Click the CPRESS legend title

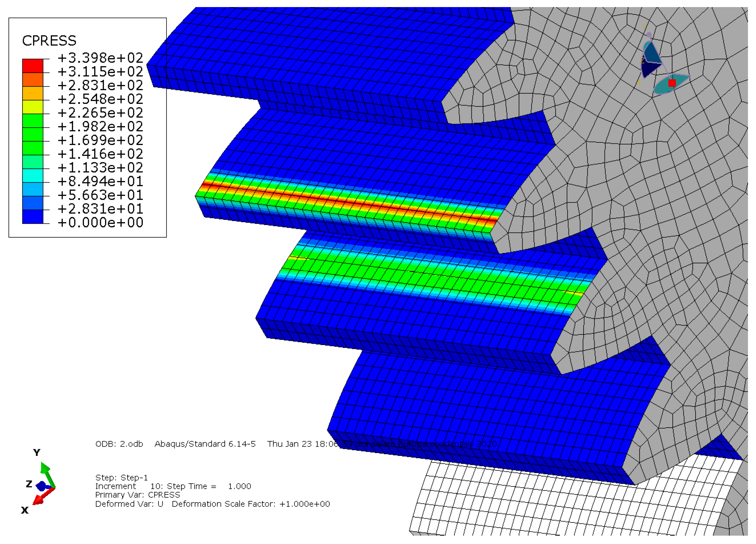(x=49, y=41)
